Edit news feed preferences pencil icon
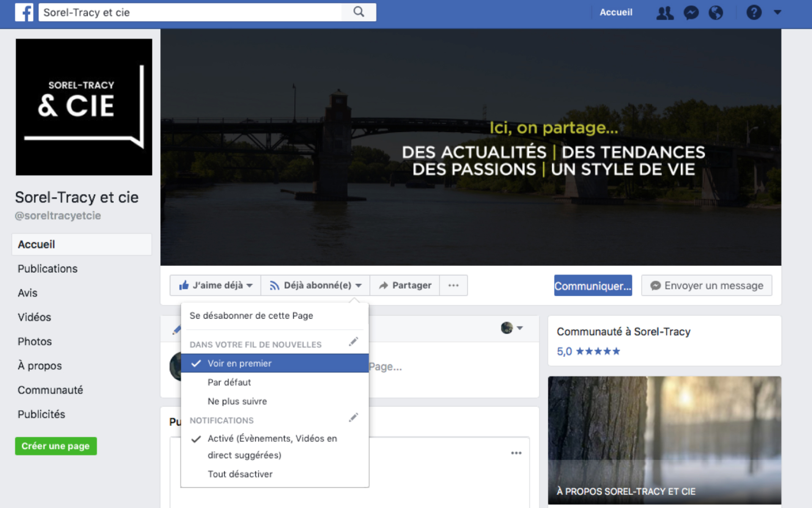The image size is (812, 508). point(354,342)
